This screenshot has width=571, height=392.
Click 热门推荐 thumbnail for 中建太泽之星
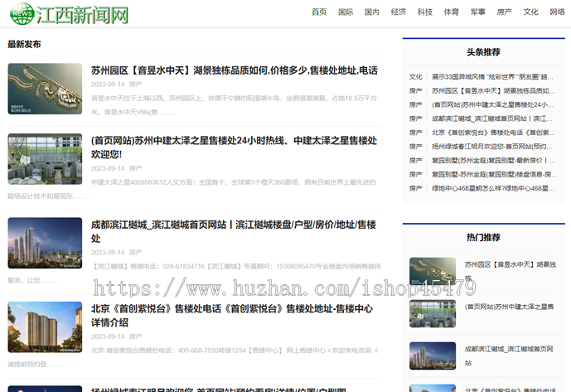[433, 313]
